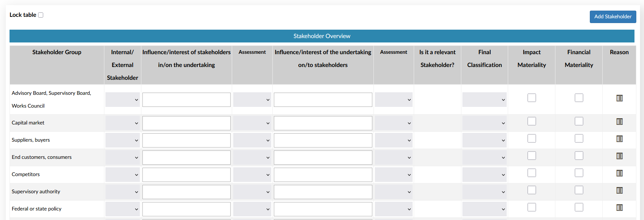Check Financial Materiality for End customers, consumers
The image size is (644, 220).
[579, 156]
